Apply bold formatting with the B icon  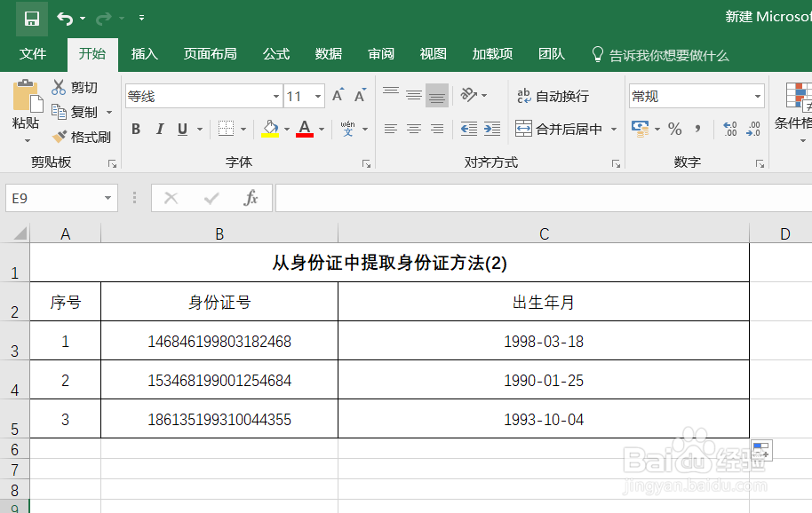135,129
